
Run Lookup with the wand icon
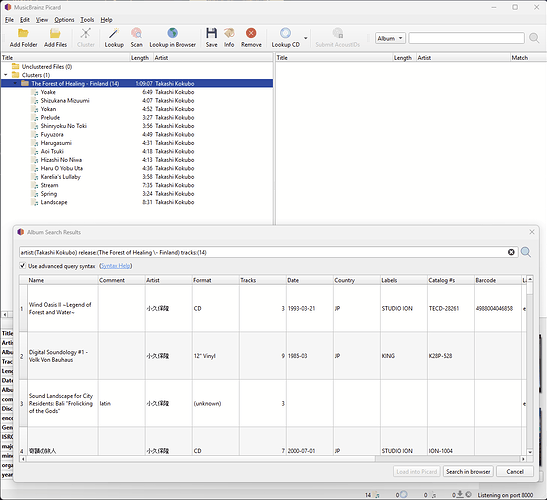click(x=114, y=33)
